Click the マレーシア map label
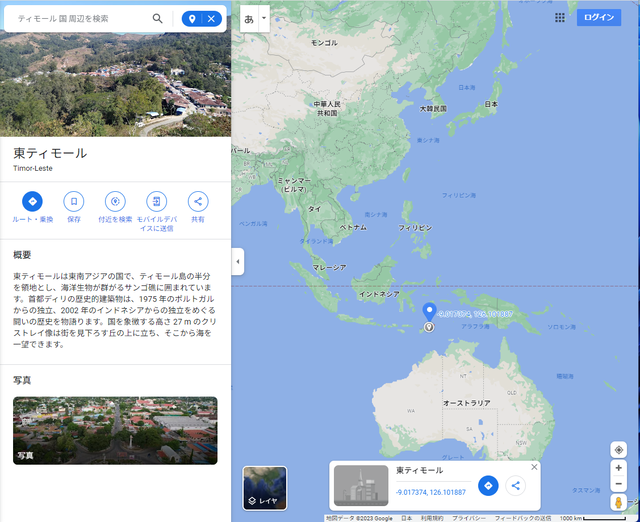This screenshot has width=640, height=522. point(329,268)
